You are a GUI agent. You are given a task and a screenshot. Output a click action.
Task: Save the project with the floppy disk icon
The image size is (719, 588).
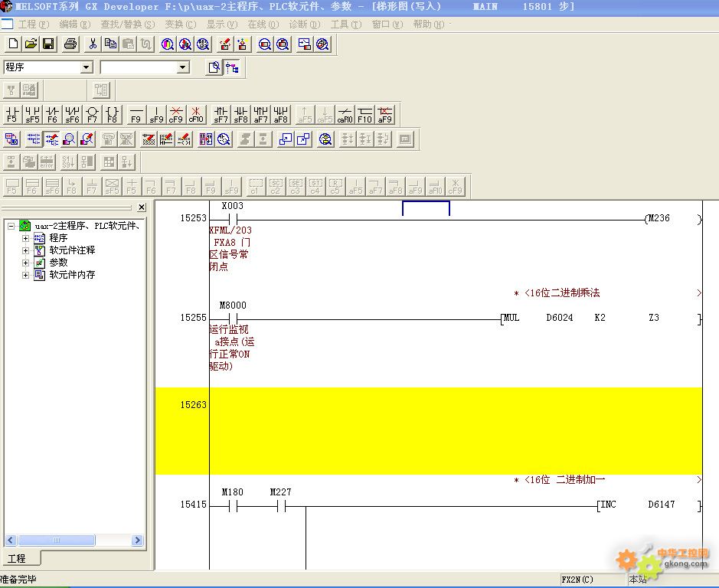48,44
